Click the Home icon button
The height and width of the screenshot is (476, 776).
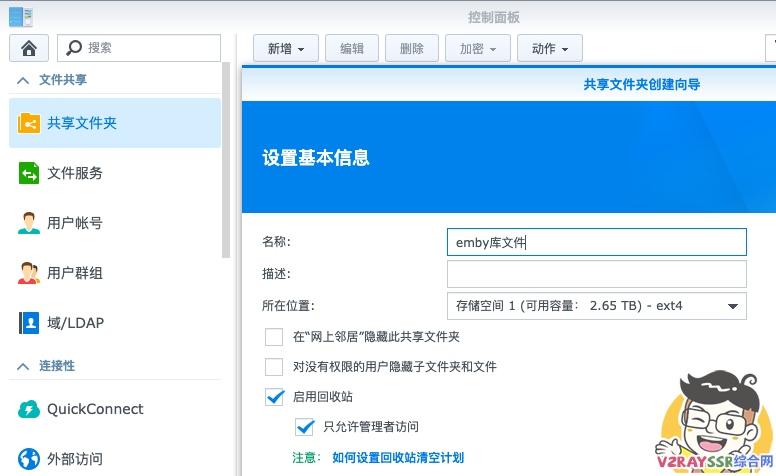(x=29, y=48)
